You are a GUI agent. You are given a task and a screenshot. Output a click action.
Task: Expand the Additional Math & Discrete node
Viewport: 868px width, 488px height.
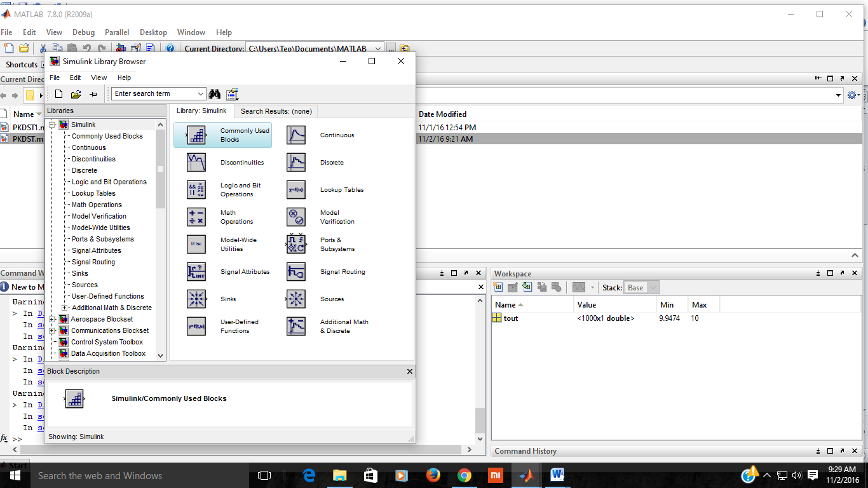coord(64,308)
